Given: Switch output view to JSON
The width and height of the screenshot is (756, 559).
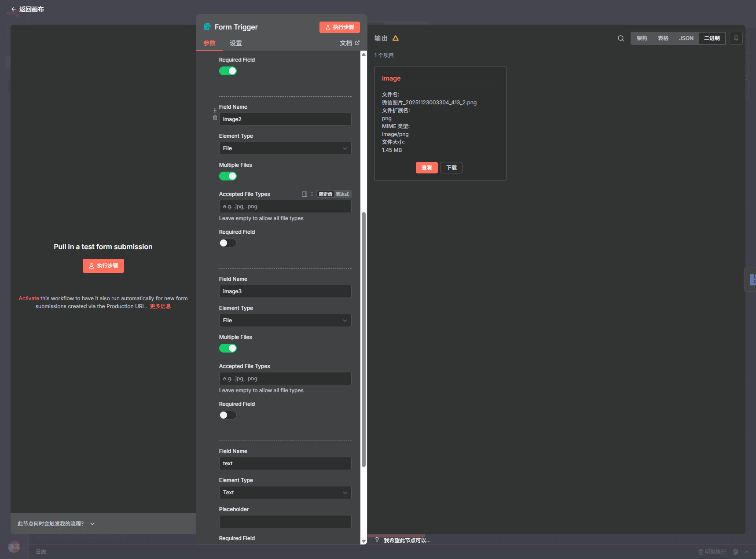Looking at the screenshot, I should pos(686,38).
